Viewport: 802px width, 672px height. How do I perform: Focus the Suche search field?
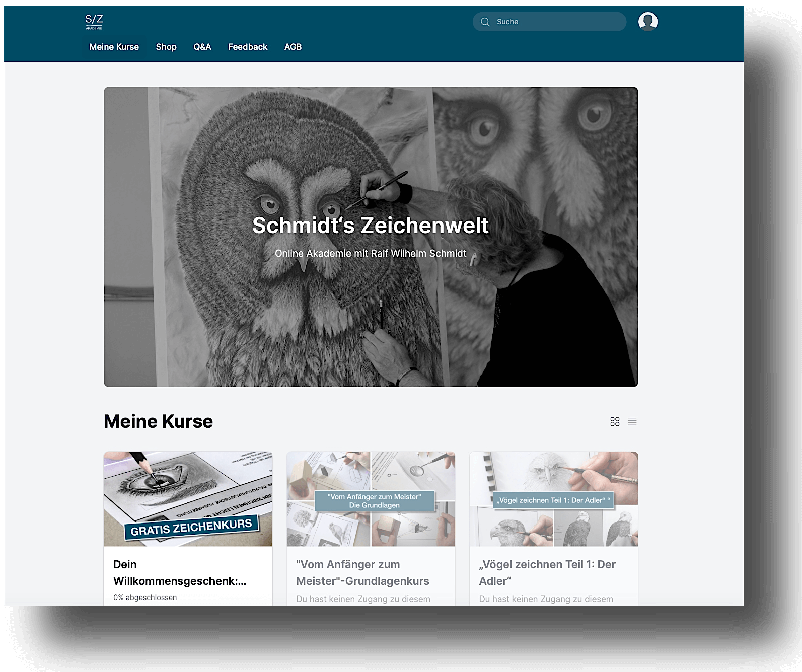tap(556, 22)
